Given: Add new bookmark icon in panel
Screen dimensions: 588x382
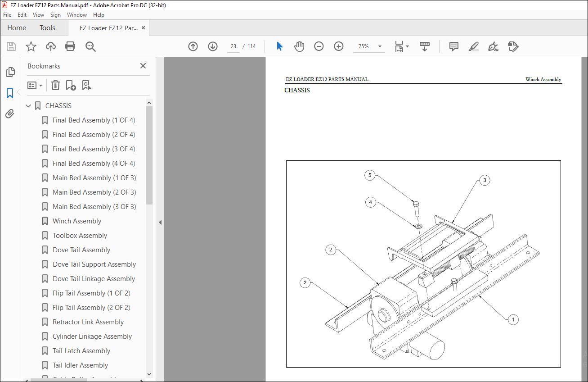Looking at the screenshot, I should point(71,85).
